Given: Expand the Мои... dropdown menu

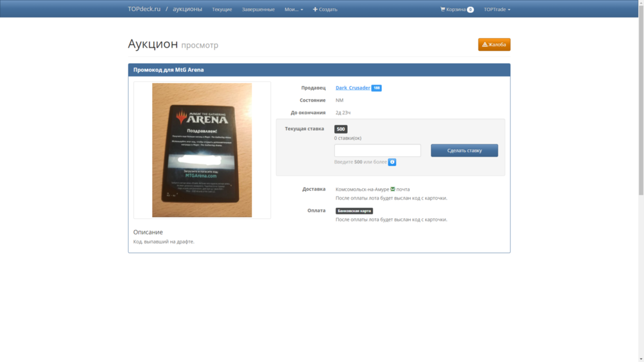Looking at the screenshot, I should (294, 9).
